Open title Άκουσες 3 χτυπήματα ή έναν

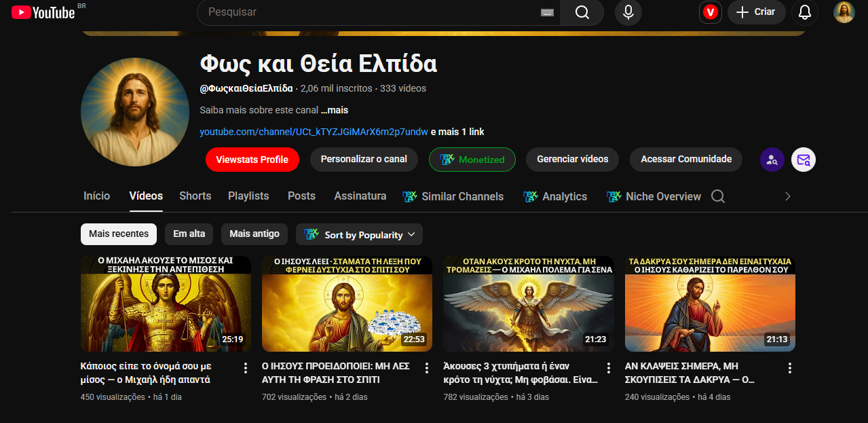pyautogui.click(x=520, y=373)
